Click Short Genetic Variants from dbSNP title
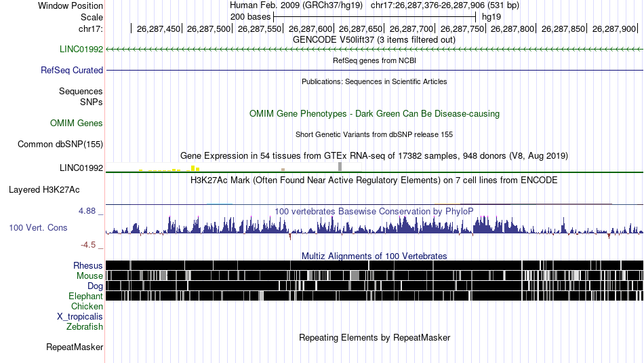 click(x=374, y=134)
